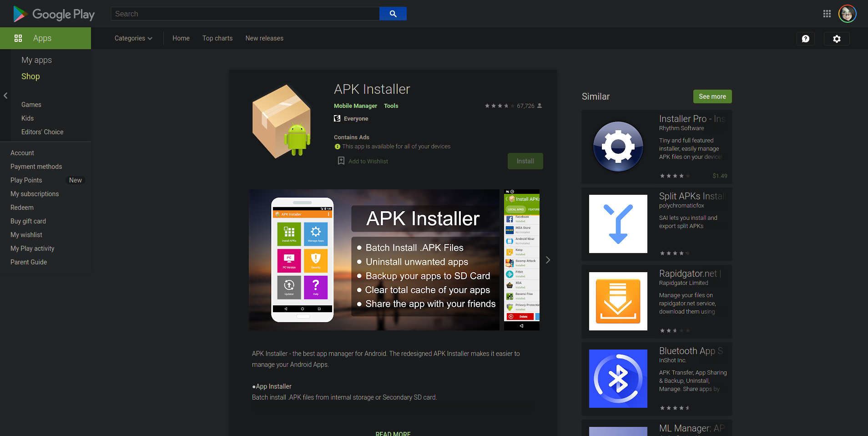Click the search input field
868x436 pixels.
tap(245, 14)
